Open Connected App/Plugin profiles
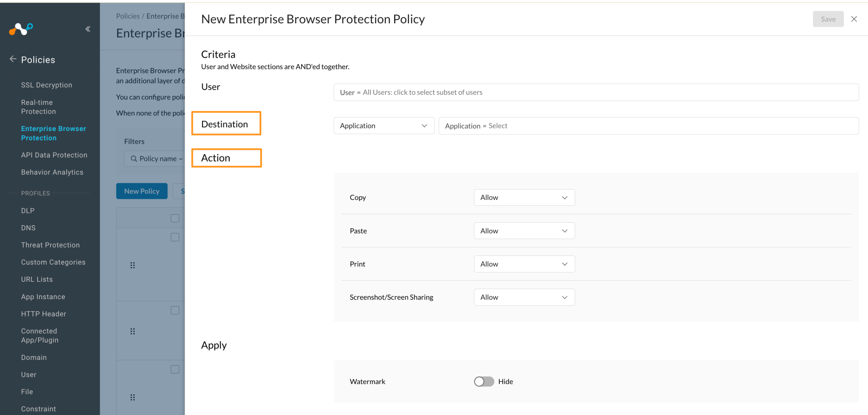Image resolution: width=868 pixels, height=415 pixels. [x=40, y=336]
